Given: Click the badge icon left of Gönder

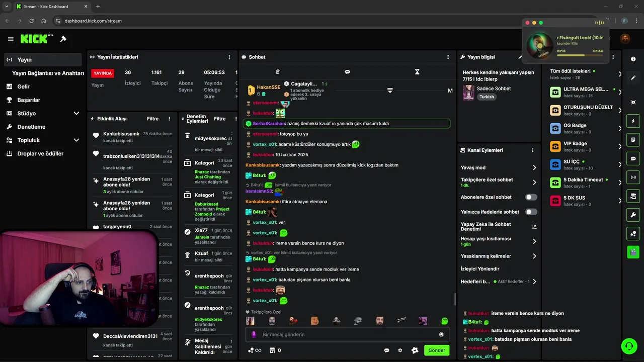Looking at the screenshot, I should 415,350.
